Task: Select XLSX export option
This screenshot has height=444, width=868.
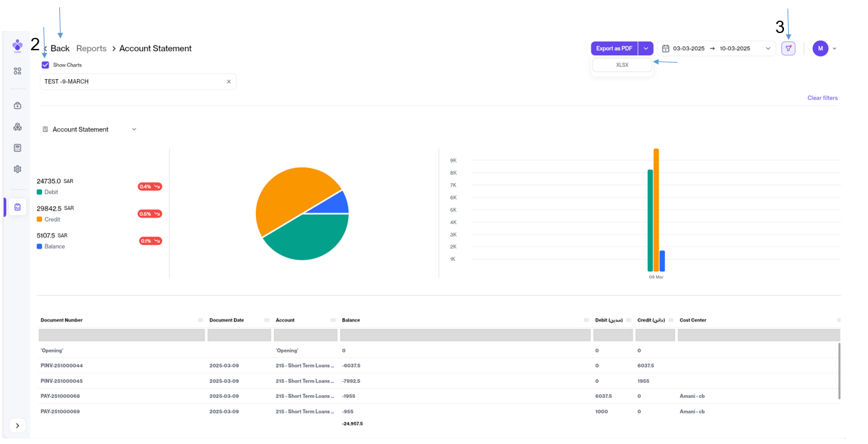Action: pyautogui.click(x=622, y=65)
